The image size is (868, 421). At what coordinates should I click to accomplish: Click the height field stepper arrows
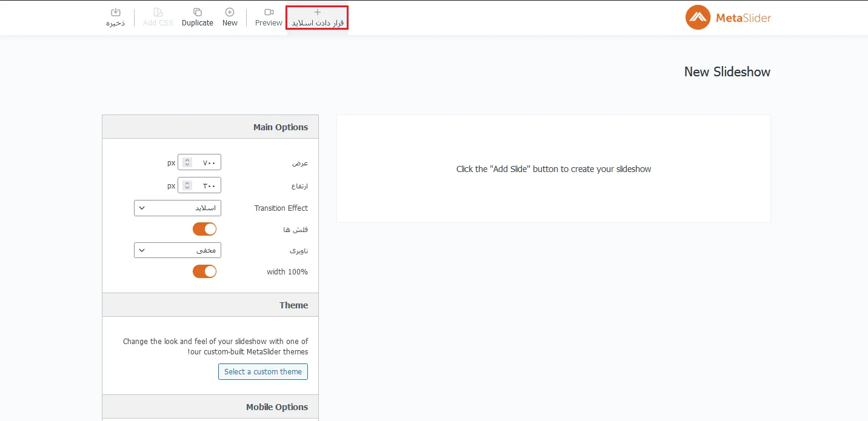187,185
